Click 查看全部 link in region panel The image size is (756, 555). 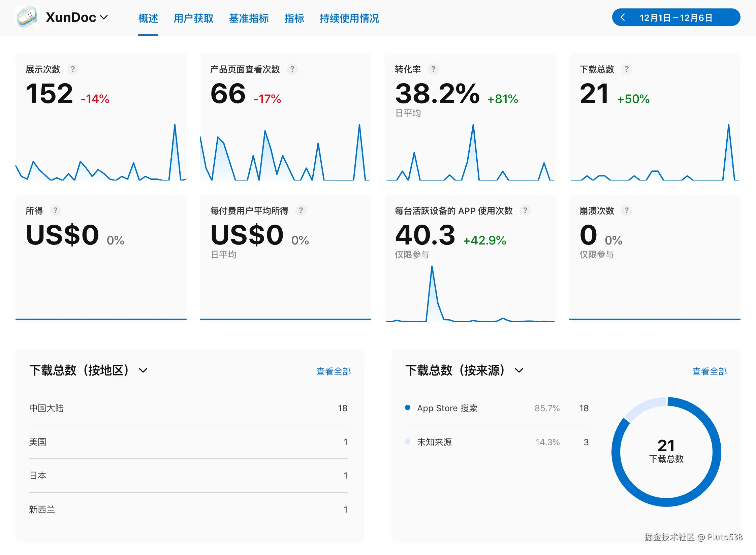coord(333,371)
